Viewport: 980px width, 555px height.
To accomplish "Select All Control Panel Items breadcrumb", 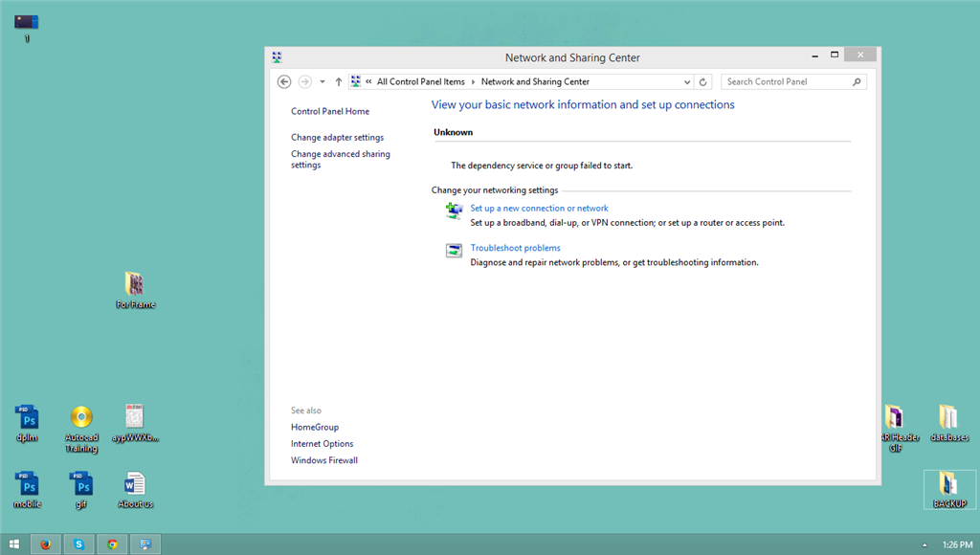I will [421, 82].
